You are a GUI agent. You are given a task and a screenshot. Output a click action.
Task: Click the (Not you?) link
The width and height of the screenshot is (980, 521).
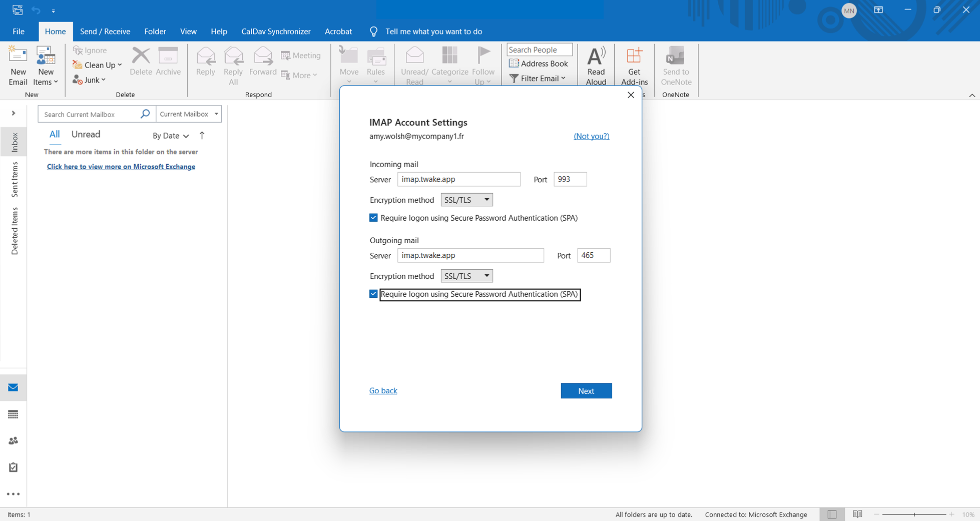click(x=591, y=136)
